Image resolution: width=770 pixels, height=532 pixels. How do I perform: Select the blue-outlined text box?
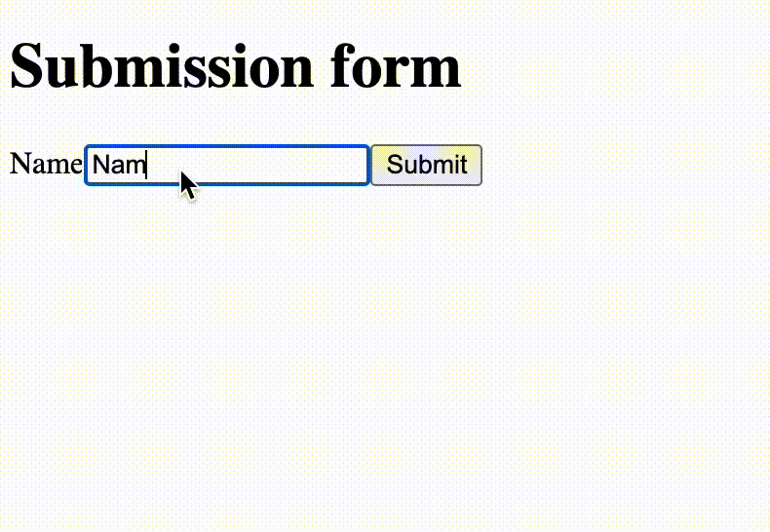click(x=227, y=165)
